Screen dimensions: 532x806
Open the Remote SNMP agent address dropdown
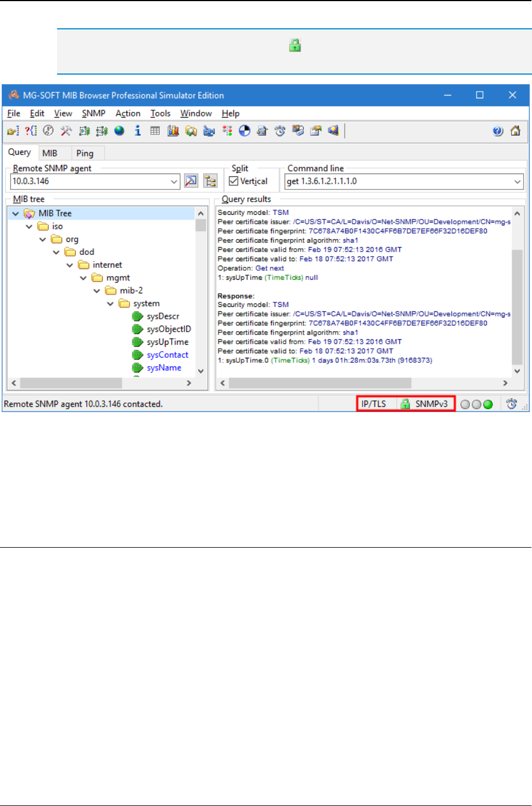(174, 181)
